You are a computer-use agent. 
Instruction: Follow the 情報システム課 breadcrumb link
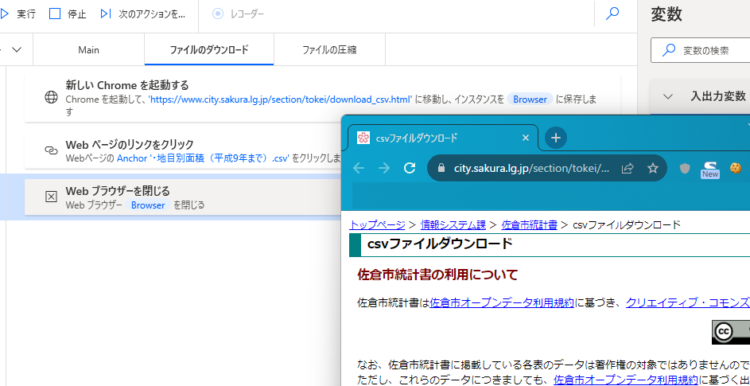(x=453, y=225)
